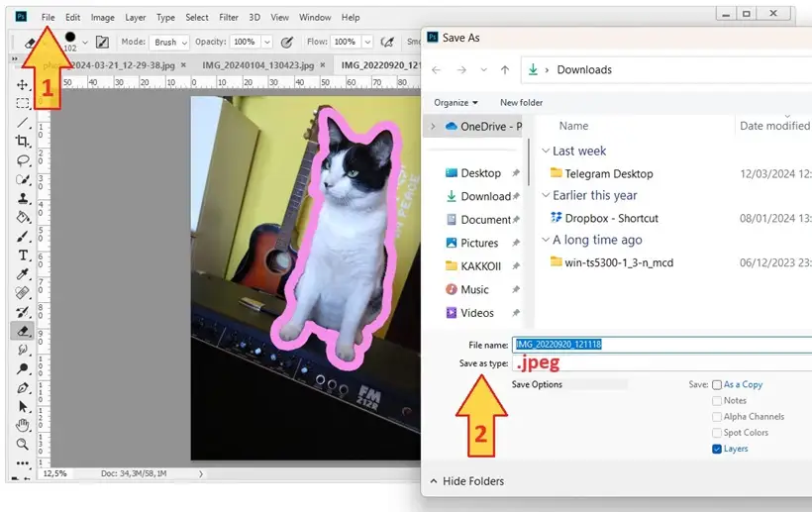Enable pressure for opacity icon
The image size is (812, 512).
tap(287, 42)
